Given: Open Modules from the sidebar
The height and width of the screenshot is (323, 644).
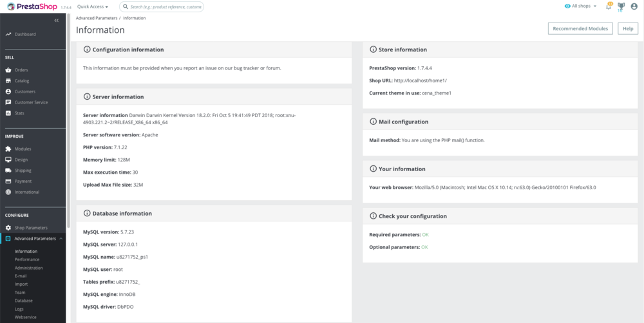Looking at the screenshot, I should (x=23, y=149).
